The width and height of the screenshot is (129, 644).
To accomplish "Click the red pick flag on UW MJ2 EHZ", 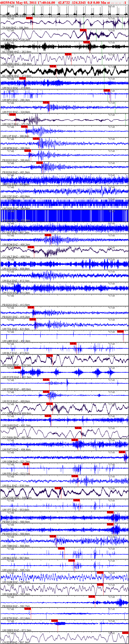I will pos(61,549).
